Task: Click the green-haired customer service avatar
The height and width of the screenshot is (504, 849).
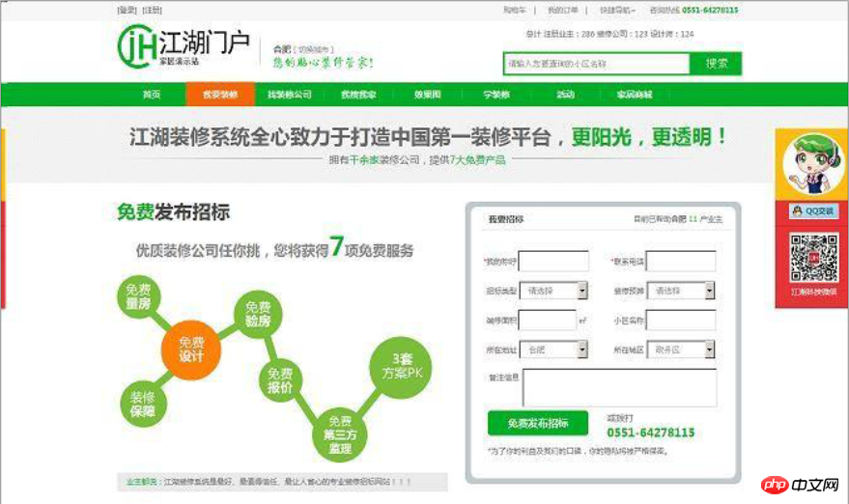Action: 809,163
